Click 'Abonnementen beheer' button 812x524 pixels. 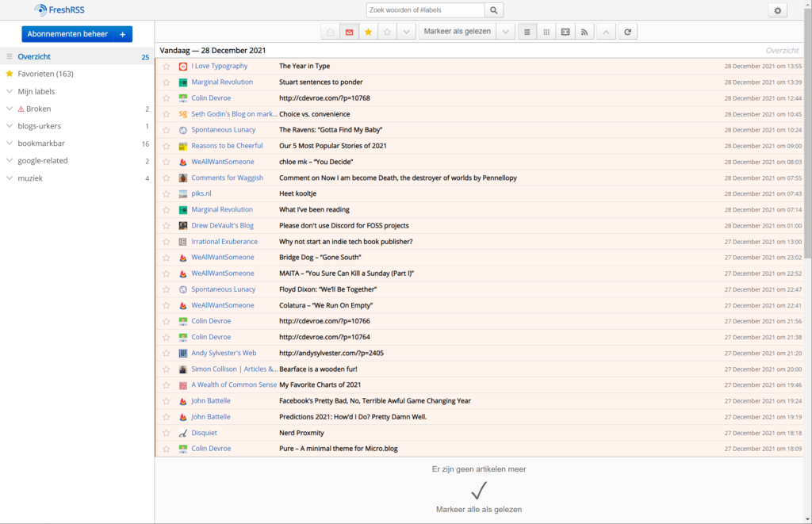tap(77, 34)
